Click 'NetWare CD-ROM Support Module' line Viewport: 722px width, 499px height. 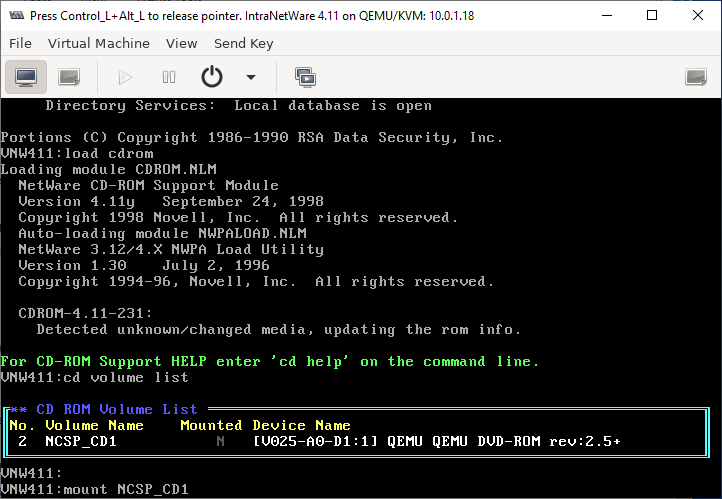(148, 186)
